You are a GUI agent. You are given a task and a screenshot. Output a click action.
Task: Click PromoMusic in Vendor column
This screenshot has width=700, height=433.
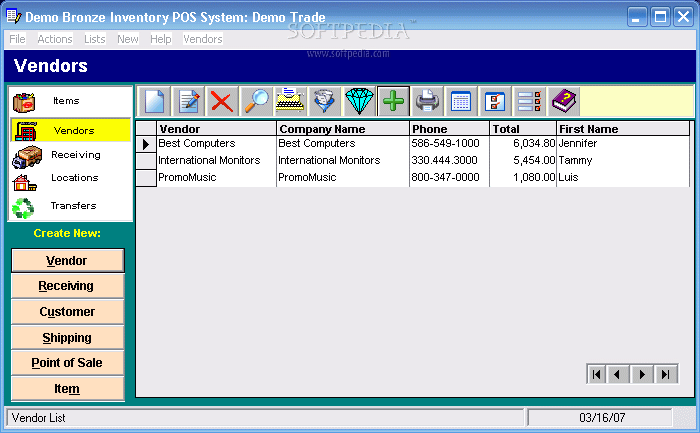[x=187, y=177]
